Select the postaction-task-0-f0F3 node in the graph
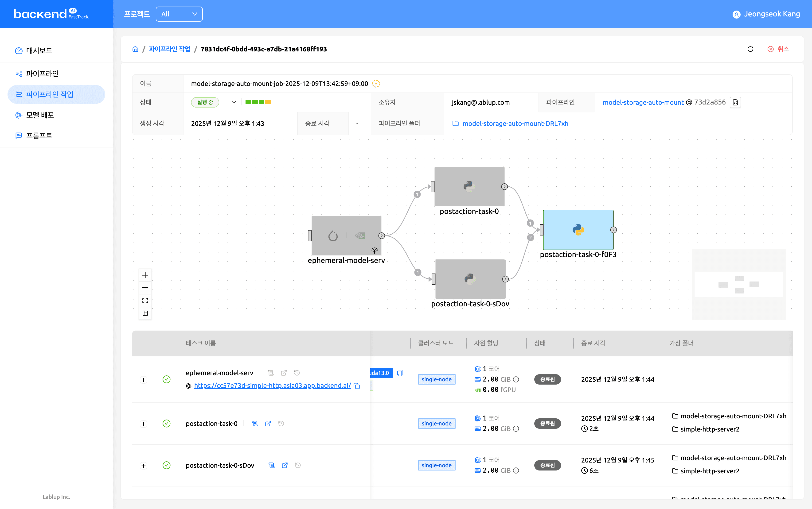Viewport: 812px width, 509px height. [578, 230]
